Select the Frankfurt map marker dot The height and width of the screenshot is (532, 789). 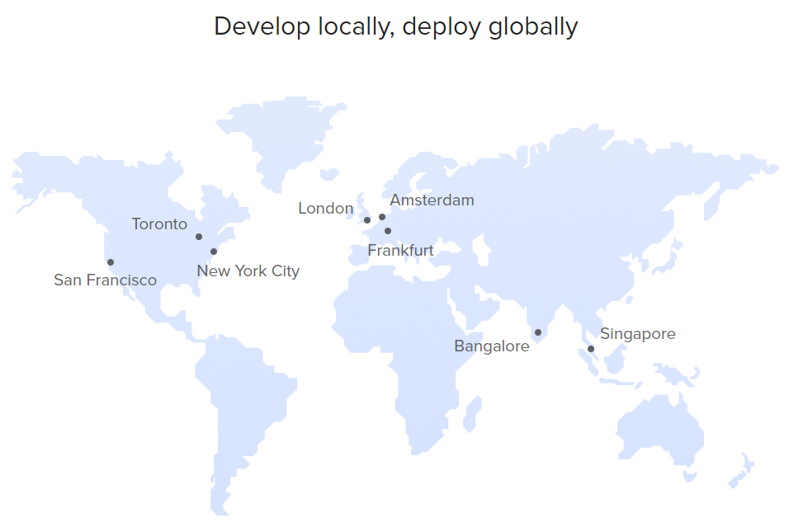[x=388, y=231]
